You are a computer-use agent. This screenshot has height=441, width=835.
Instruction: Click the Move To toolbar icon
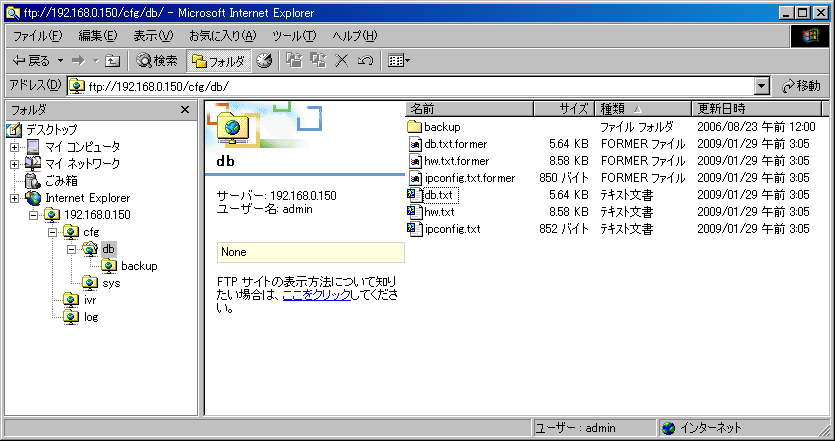[294, 61]
